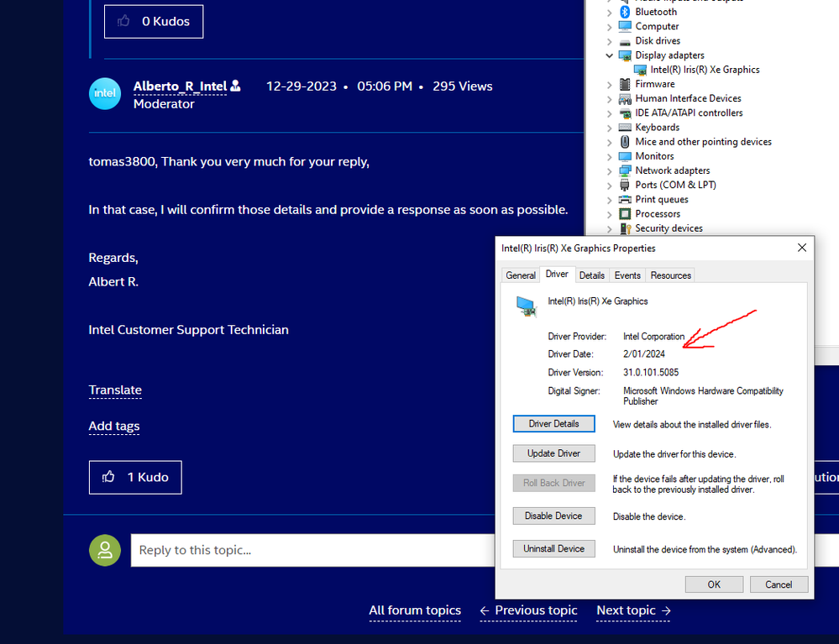This screenshot has width=839, height=644.
Task: Click the Ports (COM & LPT) icon
Action: (625, 185)
